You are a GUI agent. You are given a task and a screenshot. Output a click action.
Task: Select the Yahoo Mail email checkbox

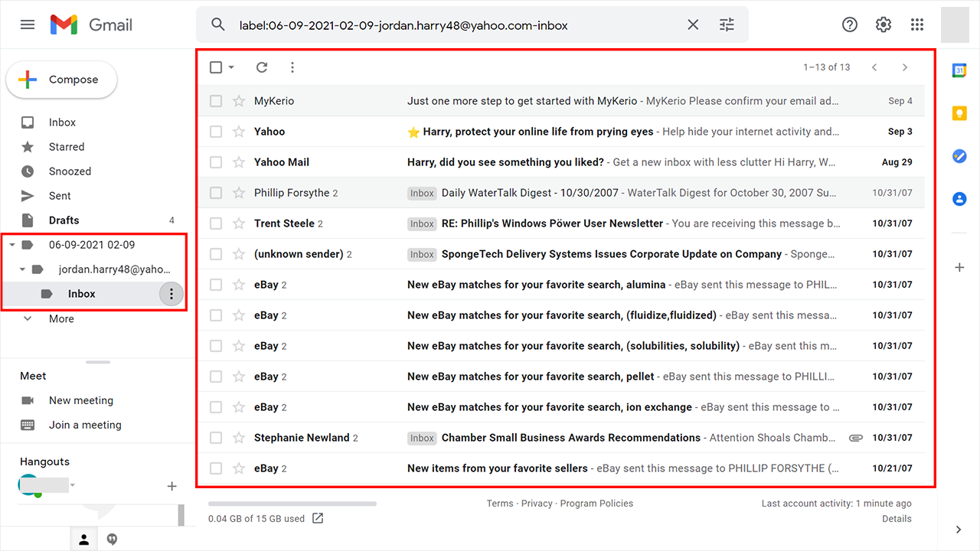pos(216,162)
